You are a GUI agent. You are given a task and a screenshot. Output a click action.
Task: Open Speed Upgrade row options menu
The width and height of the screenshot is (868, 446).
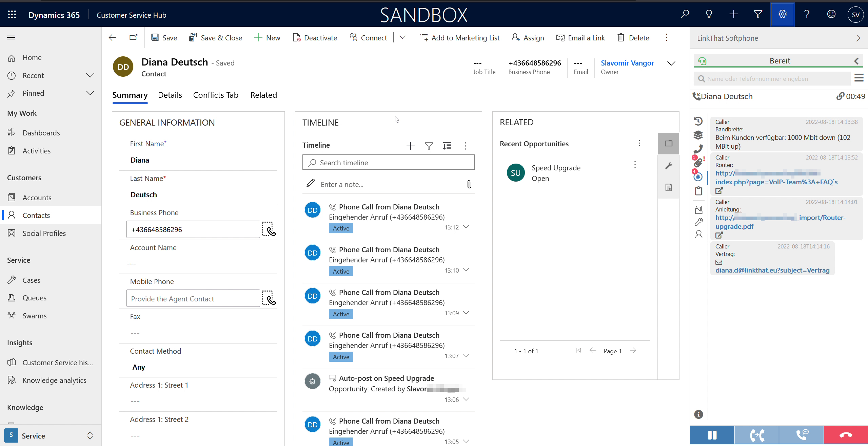635,165
